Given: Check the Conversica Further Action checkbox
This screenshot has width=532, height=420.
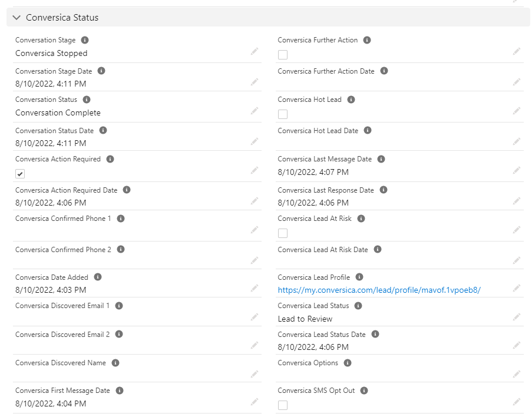Looking at the screenshot, I should 283,55.
